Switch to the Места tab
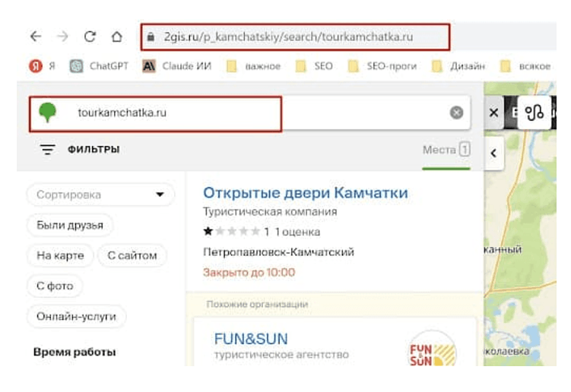This screenshot has width=571, height=392. [446, 150]
